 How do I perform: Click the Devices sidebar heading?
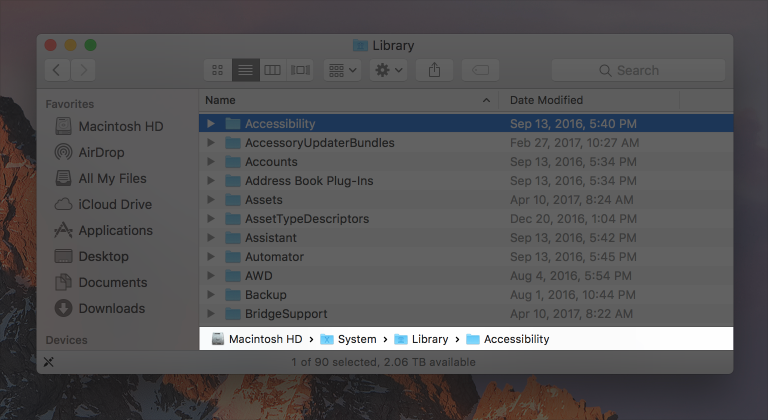(x=67, y=340)
